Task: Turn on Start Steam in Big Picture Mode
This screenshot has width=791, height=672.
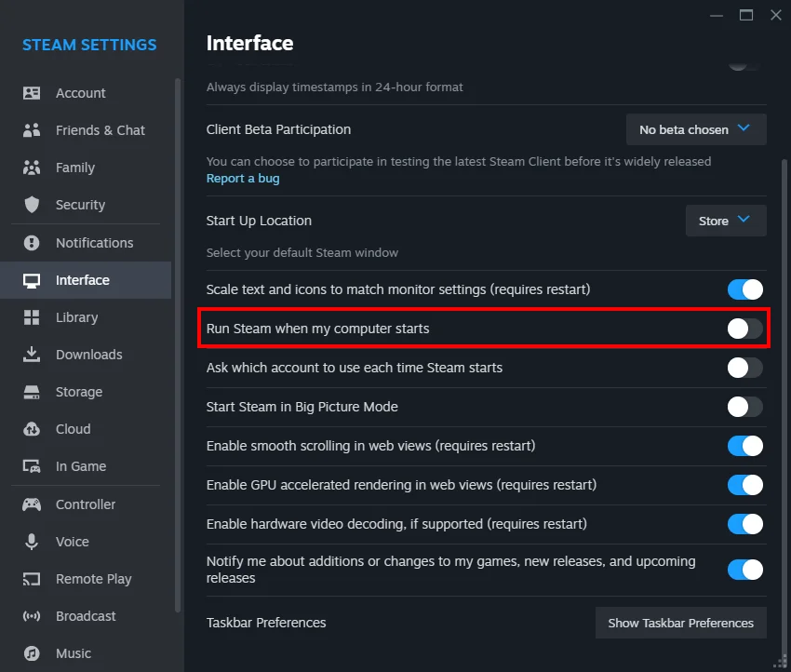Action: click(744, 407)
